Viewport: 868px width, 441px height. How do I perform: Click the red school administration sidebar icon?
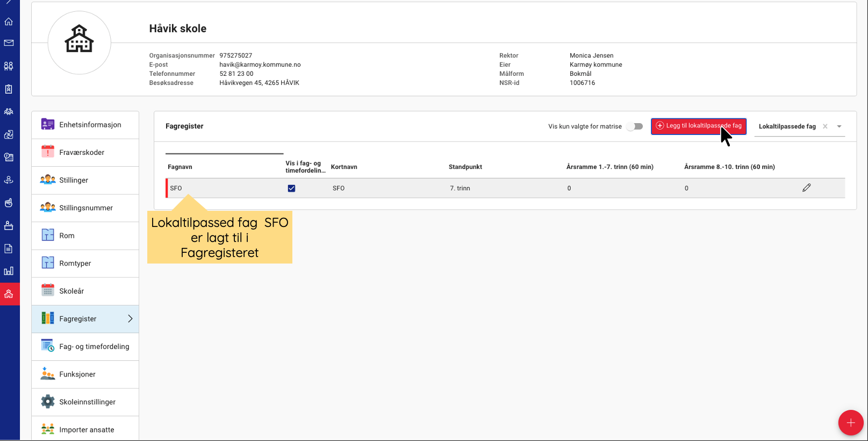(x=10, y=294)
